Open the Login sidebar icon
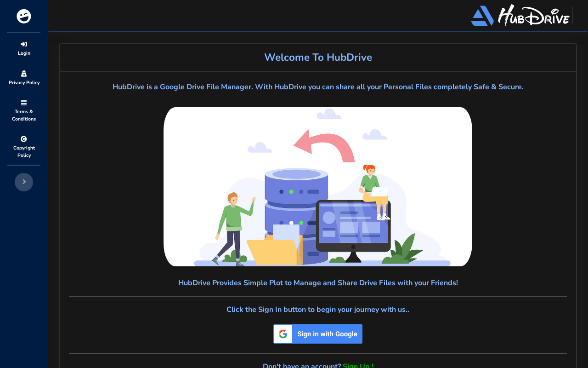 pos(24,44)
